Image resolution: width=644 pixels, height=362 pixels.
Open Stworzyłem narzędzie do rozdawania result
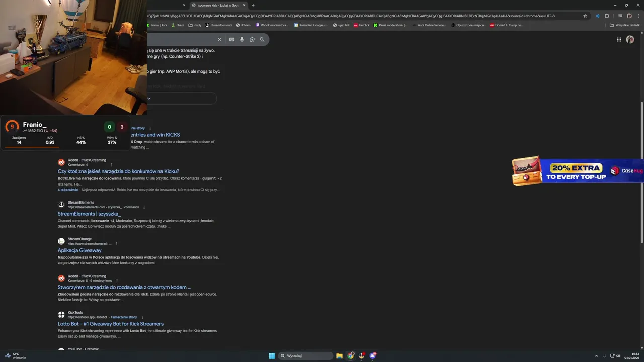tap(124, 287)
